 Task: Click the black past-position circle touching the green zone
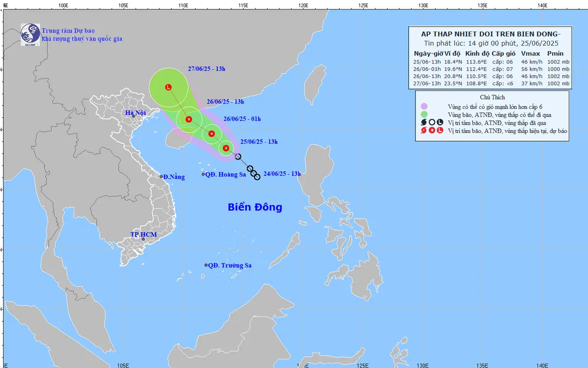(238, 157)
